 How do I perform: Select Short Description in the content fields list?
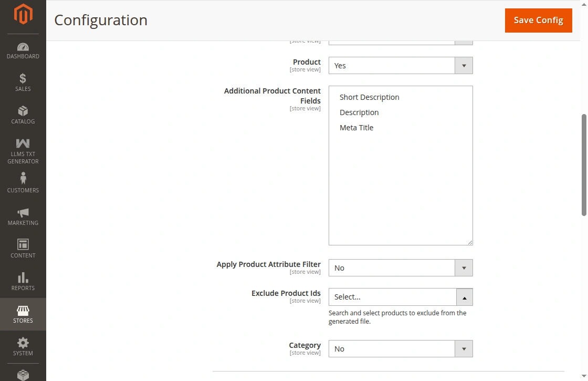pos(370,97)
